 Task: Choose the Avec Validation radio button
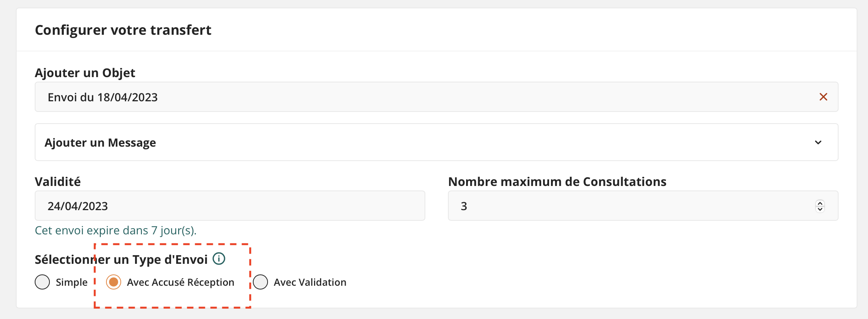[260, 282]
